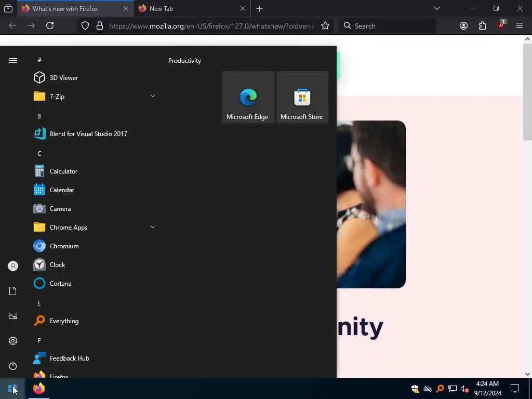
Task: Launch Cortana
Action: pyautogui.click(x=95, y=283)
